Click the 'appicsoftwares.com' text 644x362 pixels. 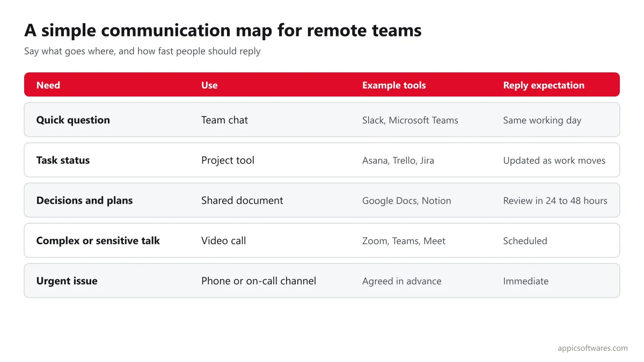(592, 348)
